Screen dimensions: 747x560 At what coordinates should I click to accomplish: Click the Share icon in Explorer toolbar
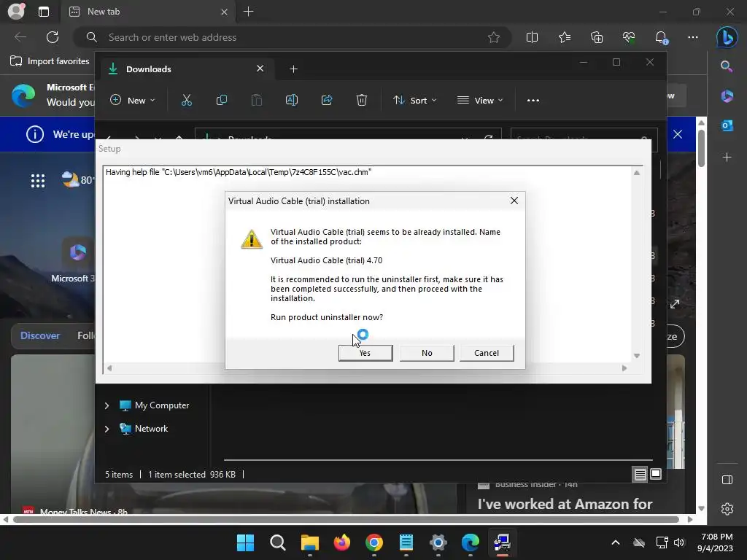(x=327, y=100)
